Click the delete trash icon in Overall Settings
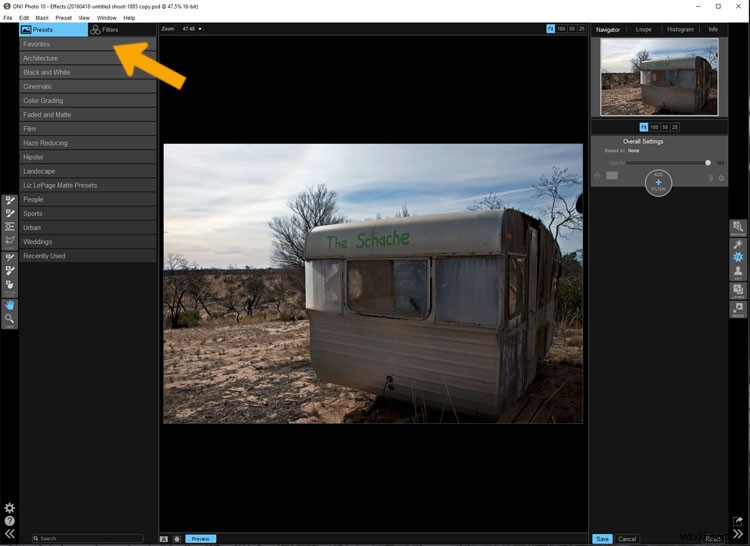The height and width of the screenshot is (546, 750). (x=711, y=178)
